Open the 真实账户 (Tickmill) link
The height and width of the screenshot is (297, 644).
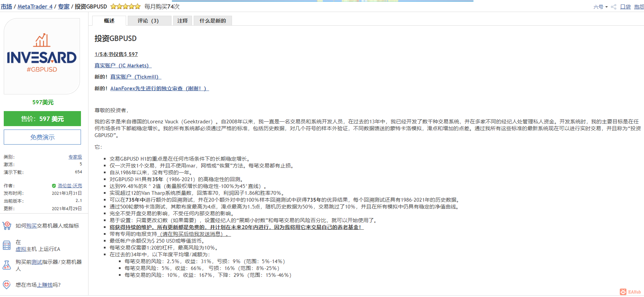click(136, 77)
